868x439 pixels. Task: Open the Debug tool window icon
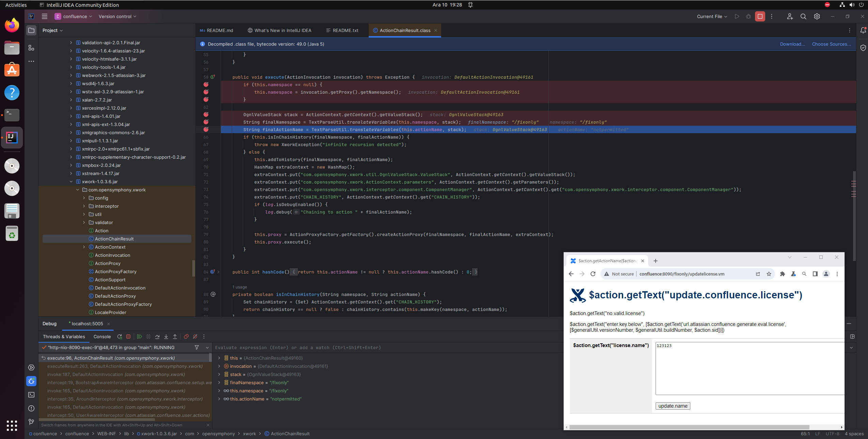point(31,381)
